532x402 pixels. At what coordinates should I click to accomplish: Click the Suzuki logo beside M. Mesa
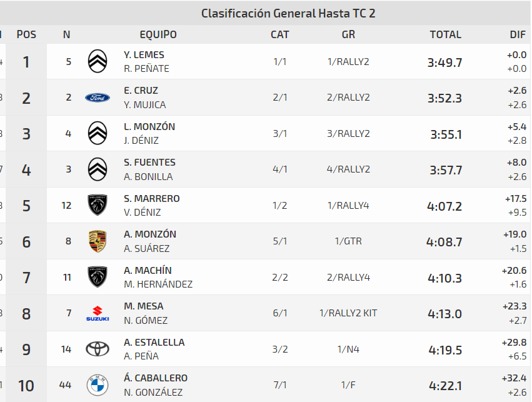coord(97,313)
